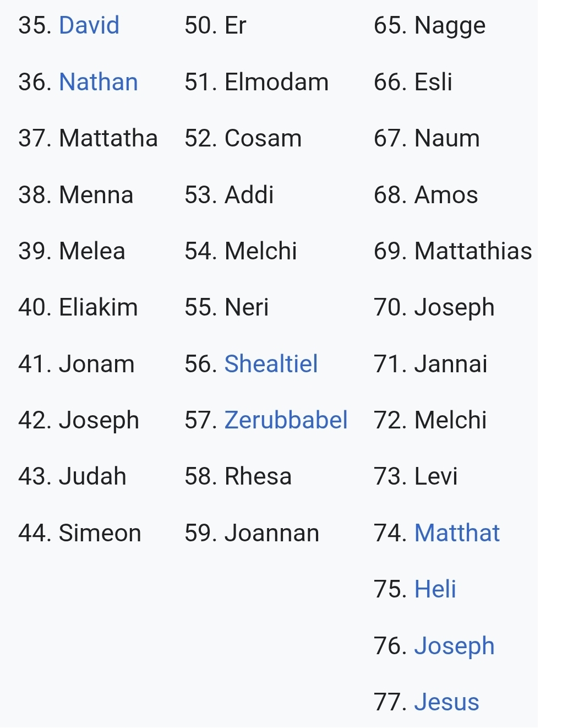Follow the Heli link

pos(435,589)
